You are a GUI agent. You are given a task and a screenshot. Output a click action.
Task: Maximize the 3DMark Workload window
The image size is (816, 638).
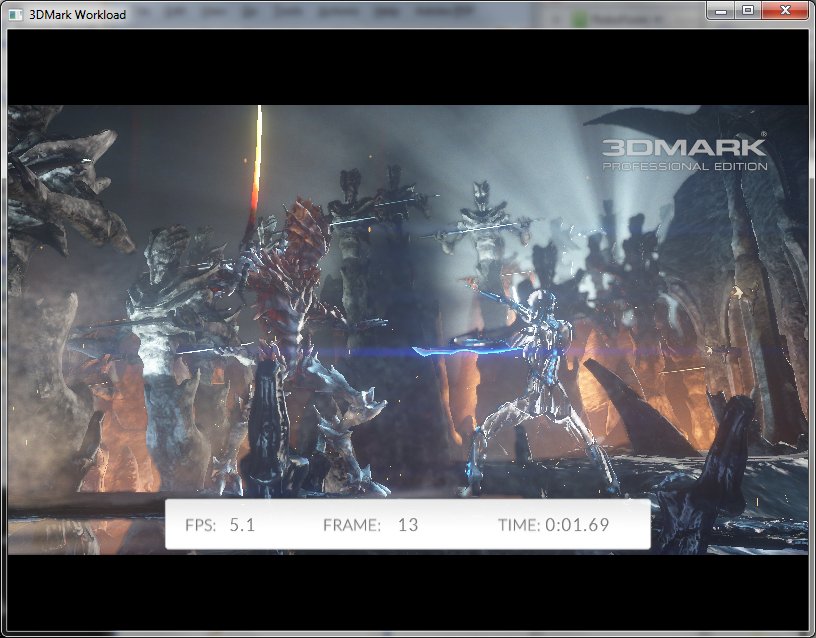[747, 10]
